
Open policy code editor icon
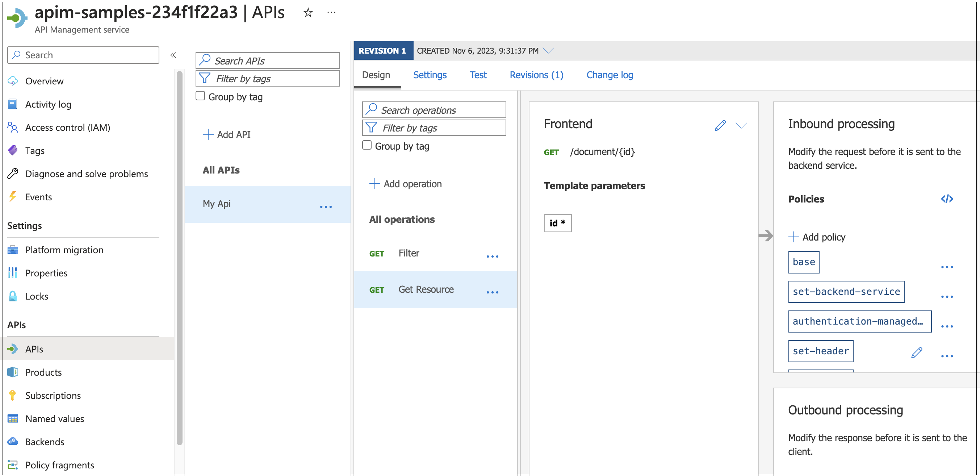coord(947,199)
